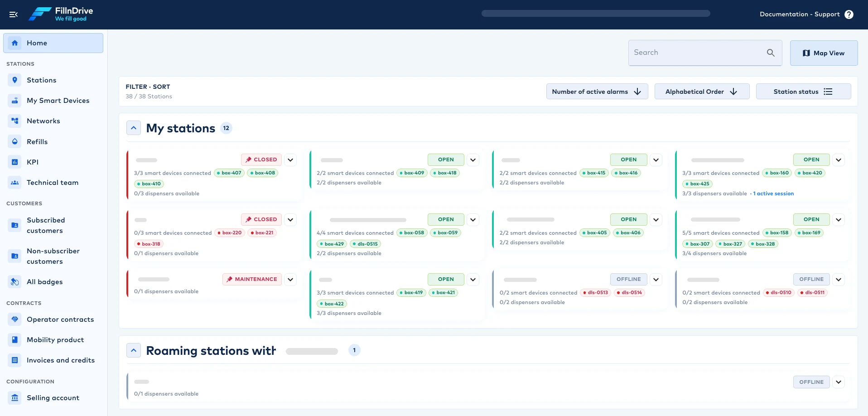The height and width of the screenshot is (416, 868).
Task: Open the Stations page
Action: click(53, 80)
